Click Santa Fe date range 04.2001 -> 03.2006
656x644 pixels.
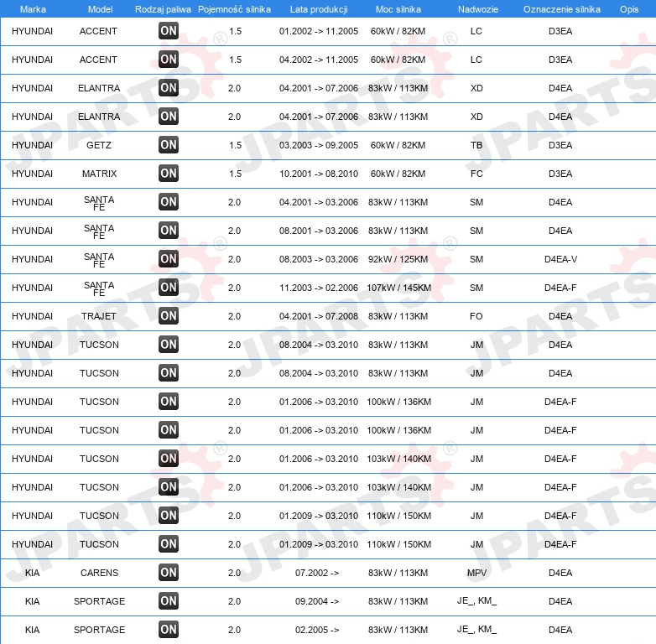click(x=319, y=202)
